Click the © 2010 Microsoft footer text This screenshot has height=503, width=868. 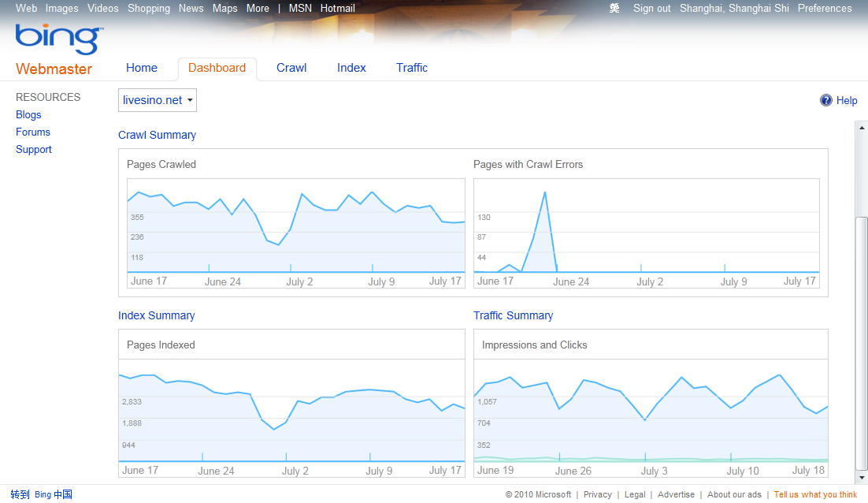(x=538, y=494)
